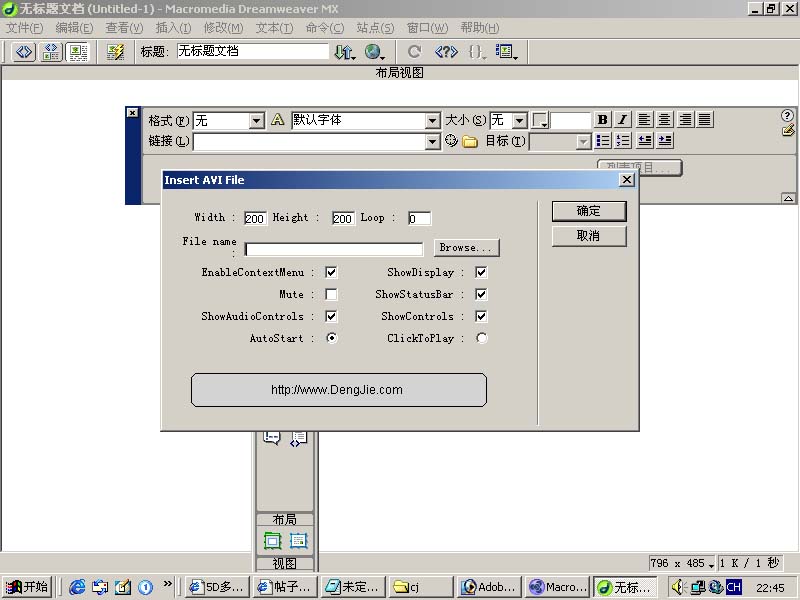Click the italic I formatting icon
The width and height of the screenshot is (800, 600).
[x=622, y=119]
